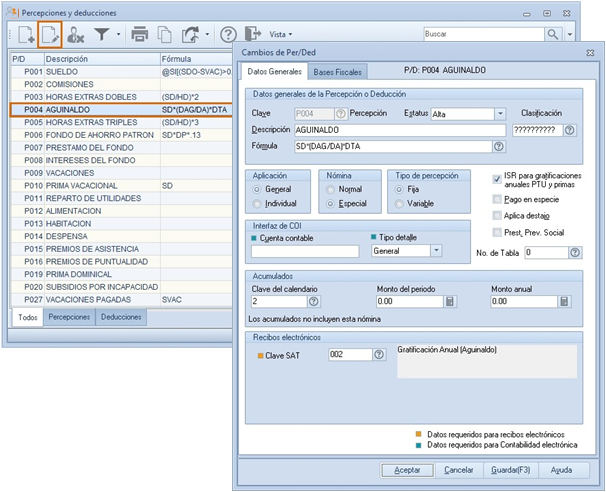The width and height of the screenshot is (606, 492).
Task: Open calculator for Monto anual
Action: point(564,301)
